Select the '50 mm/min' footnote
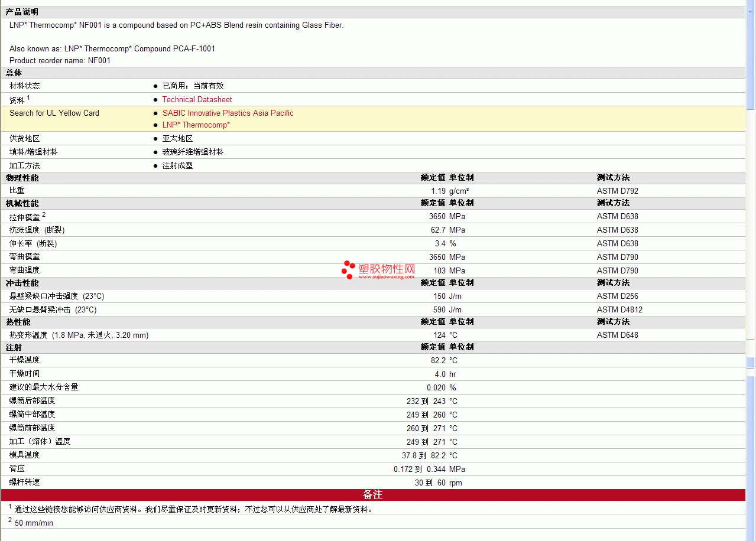756x541 pixels. [x=34, y=523]
